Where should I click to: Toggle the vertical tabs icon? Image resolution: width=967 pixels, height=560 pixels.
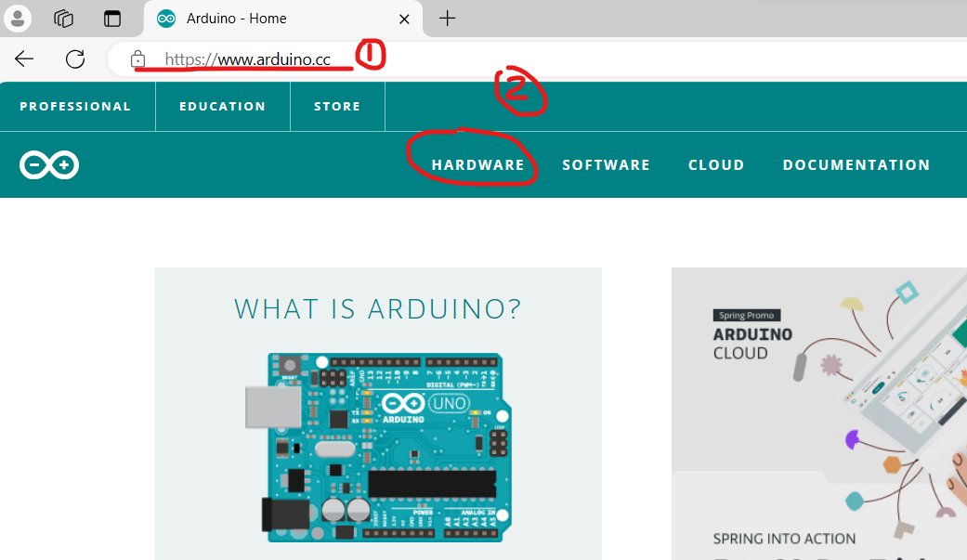click(x=112, y=19)
